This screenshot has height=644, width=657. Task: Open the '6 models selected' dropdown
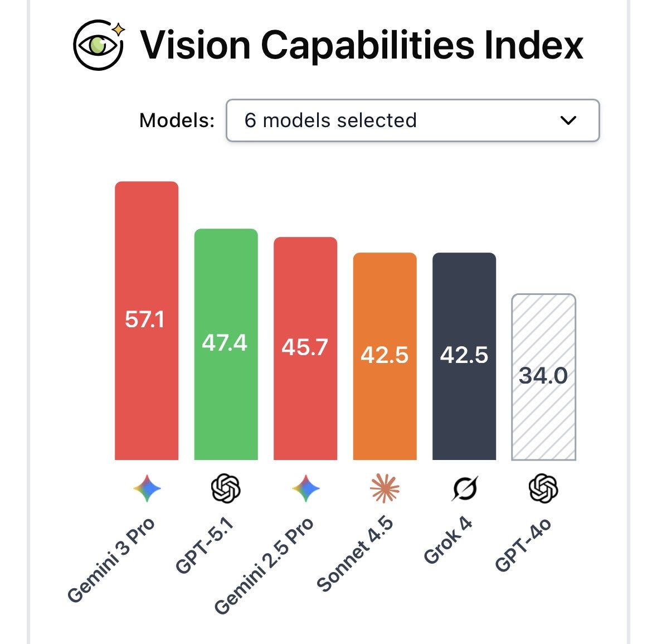[x=413, y=120]
